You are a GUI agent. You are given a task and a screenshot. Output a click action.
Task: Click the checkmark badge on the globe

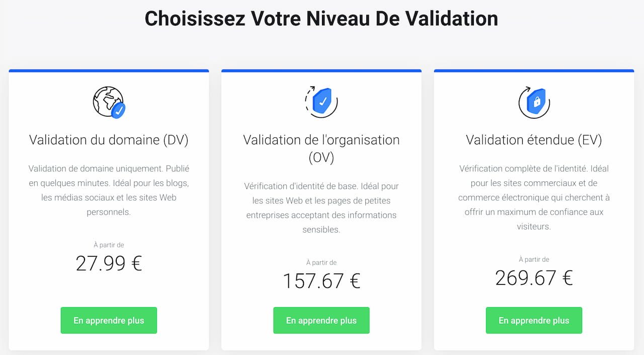[x=119, y=109]
